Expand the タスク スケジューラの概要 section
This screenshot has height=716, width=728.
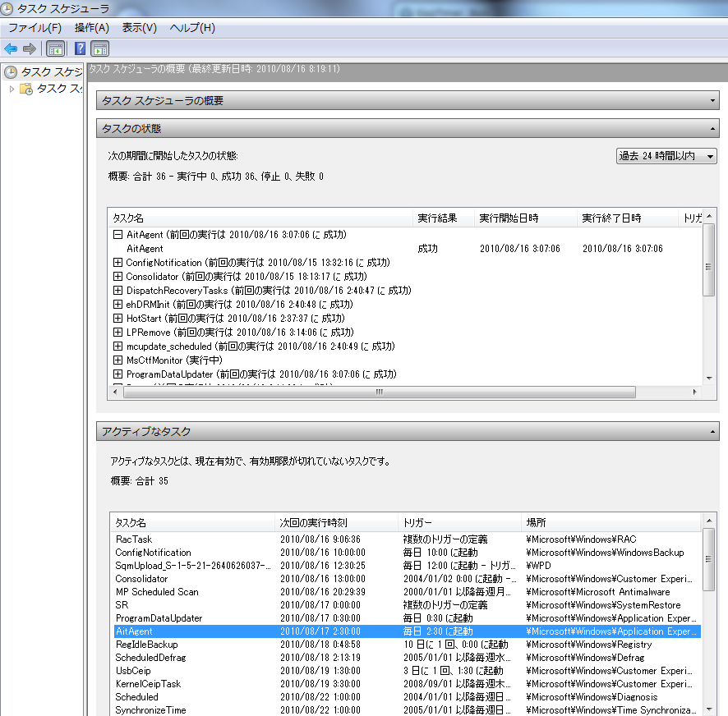[713, 101]
